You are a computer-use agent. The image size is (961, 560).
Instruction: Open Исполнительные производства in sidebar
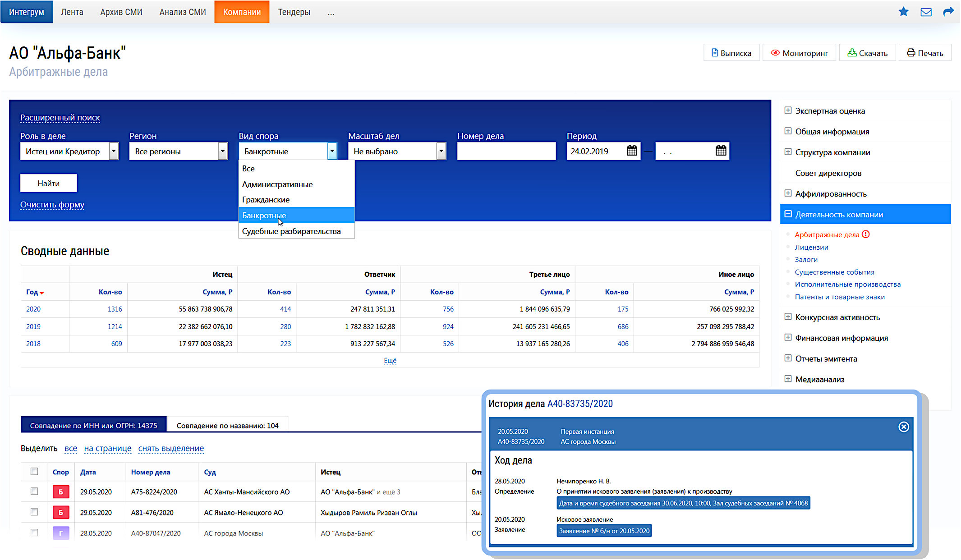848,284
